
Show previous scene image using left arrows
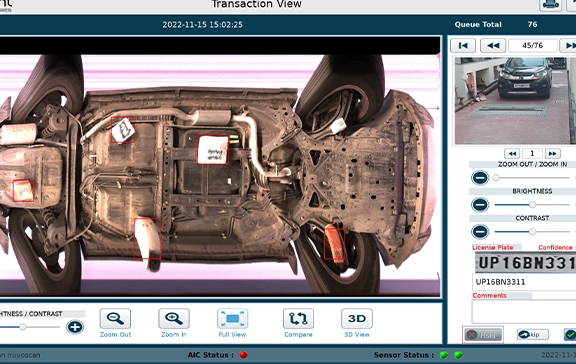[x=512, y=153]
